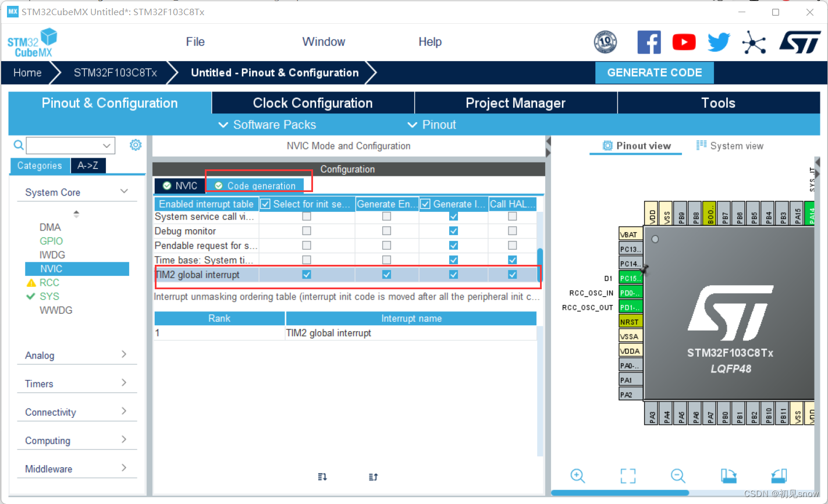Switch to the Code generation tab
The width and height of the screenshot is (828, 504).
(x=255, y=186)
